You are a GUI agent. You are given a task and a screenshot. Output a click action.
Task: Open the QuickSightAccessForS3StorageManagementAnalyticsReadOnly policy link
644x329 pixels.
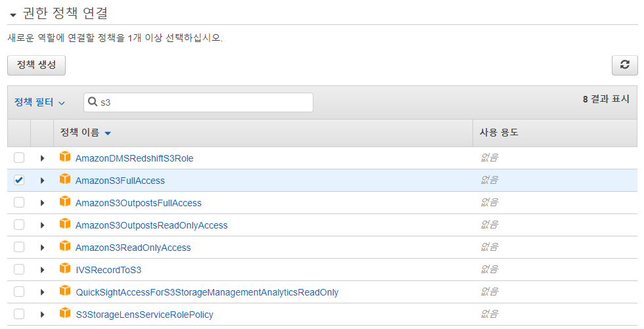pos(207,292)
